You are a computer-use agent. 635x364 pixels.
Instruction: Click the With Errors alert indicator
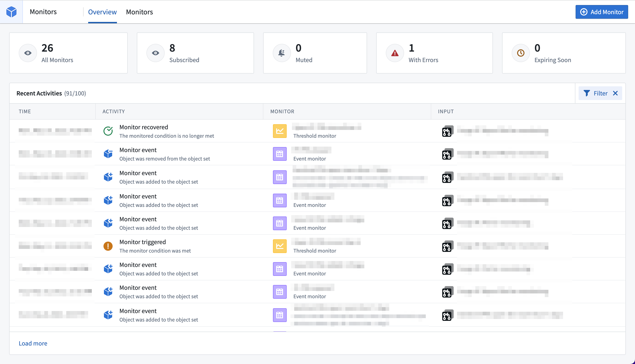point(395,52)
